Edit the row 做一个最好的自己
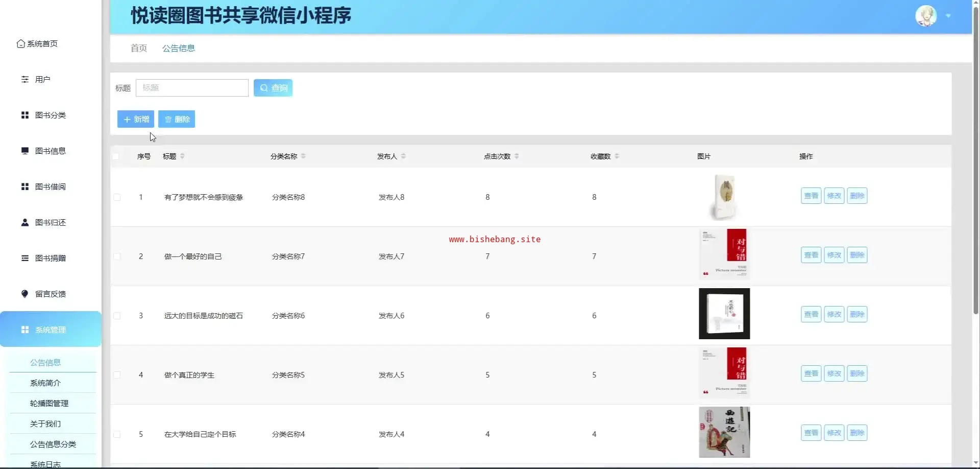The height and width of the screenshot is (469, 980). [834, 255]
